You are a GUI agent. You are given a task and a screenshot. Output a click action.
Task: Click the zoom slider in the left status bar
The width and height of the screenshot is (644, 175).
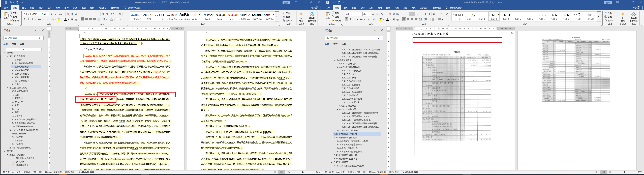pyautogui.click(x=303, y=172)
